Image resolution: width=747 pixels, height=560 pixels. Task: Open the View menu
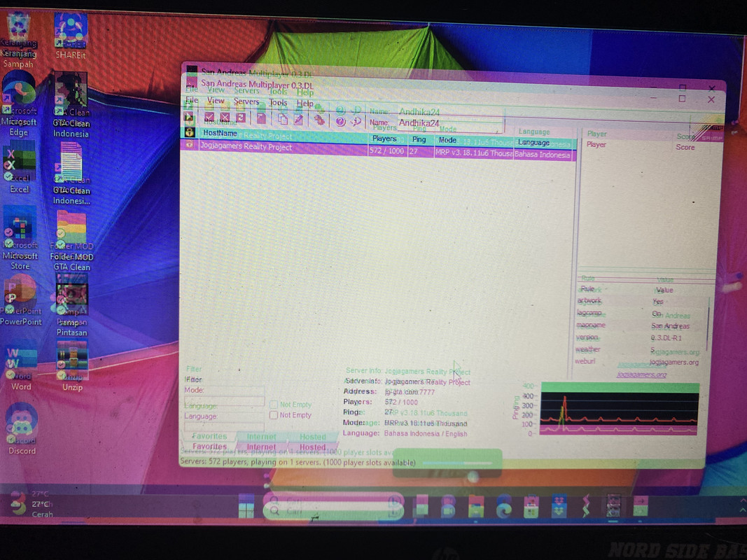pyautogui.click(x=216, y=101)
